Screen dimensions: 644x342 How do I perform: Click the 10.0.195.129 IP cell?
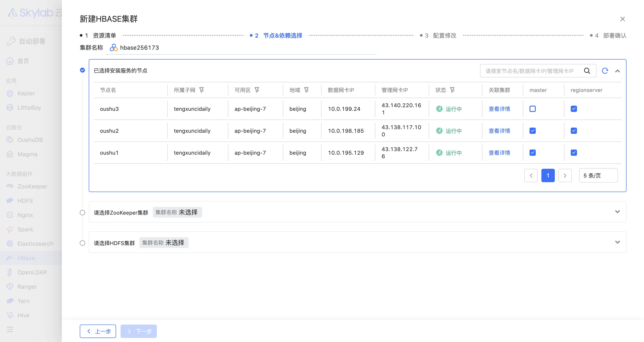tap(346, 153)
